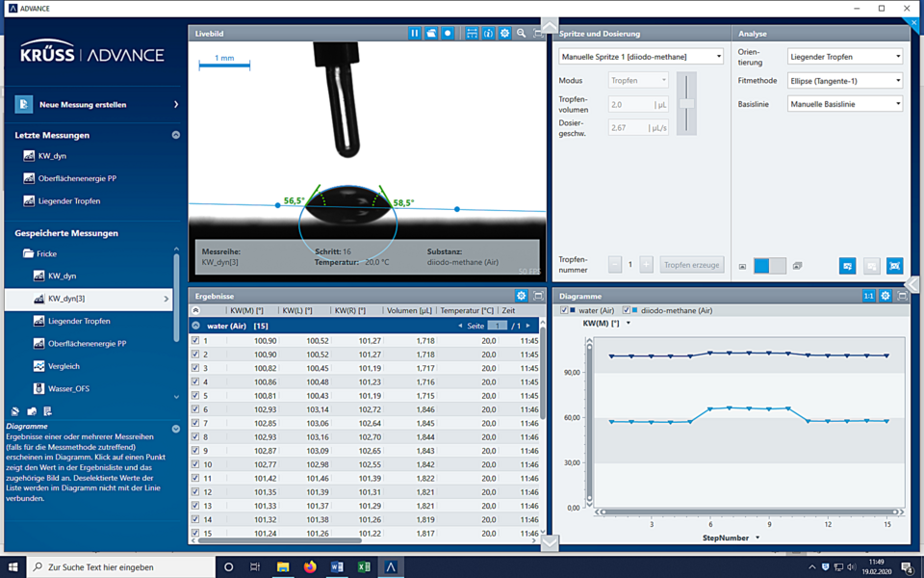Click the zoom magnifier in Livebild
Image resolution: width=924 pixels, height=578 pixels.
click(x=522, y=34)
